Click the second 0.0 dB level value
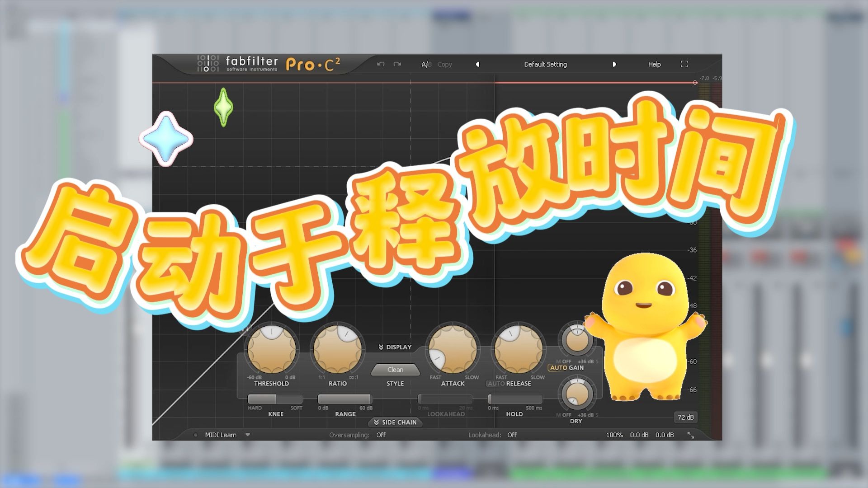Screen dimensions: 868x488 click(665, 435)
